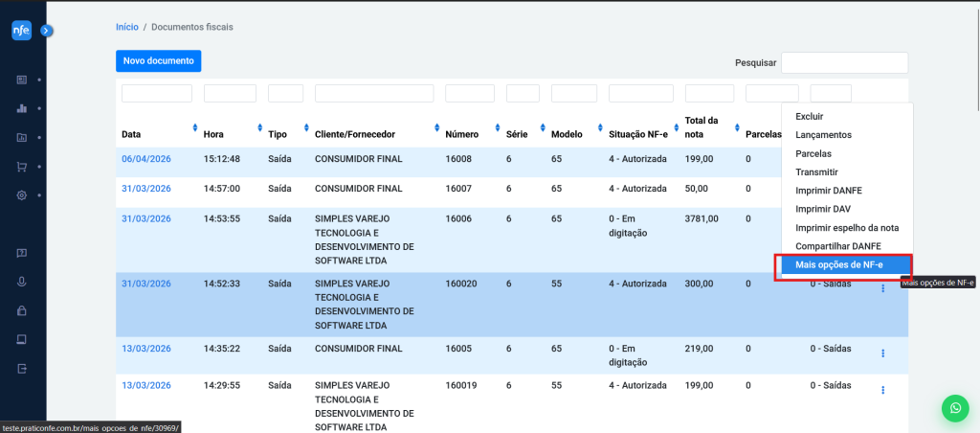Click the NFe logo in the sidebar
The image size is (980, 433).
pos(21,31)
